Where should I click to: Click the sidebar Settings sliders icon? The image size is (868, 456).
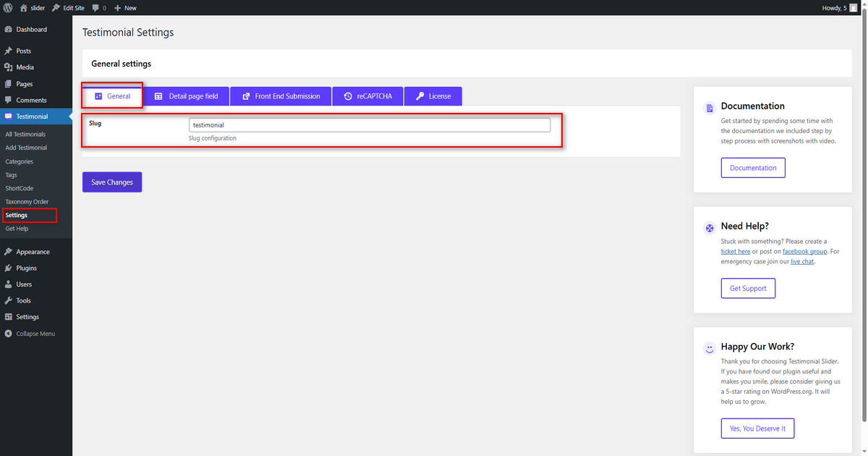8,317
